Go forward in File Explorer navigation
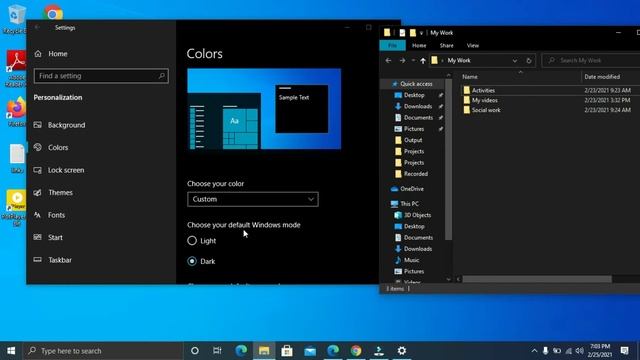Viewport: 640px width, 360px height. pos(402,60)
